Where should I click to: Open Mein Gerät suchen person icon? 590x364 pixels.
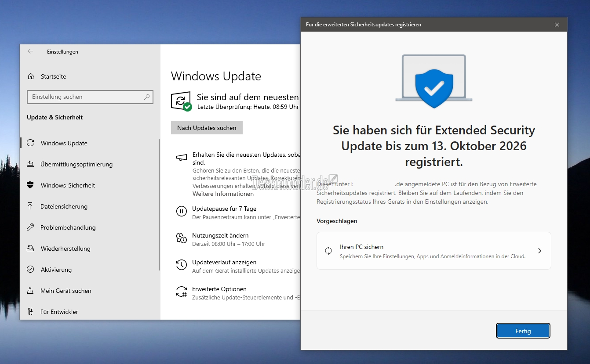(x=30, y=291)
